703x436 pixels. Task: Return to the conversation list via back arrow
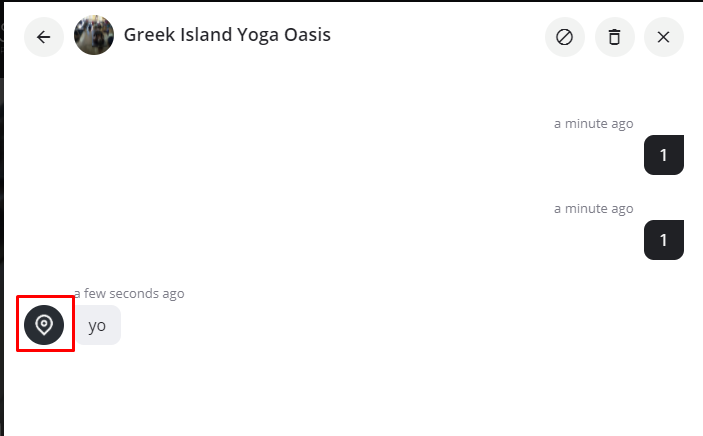coord(44,37)
